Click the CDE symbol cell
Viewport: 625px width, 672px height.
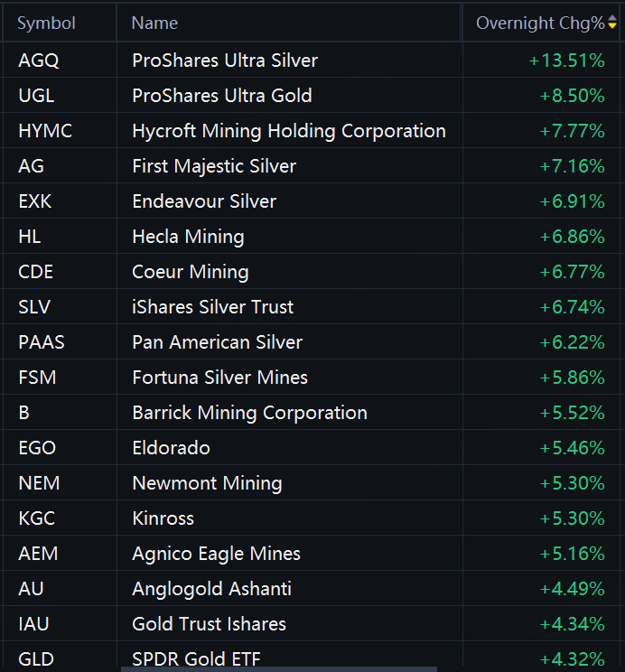[34, 272]
